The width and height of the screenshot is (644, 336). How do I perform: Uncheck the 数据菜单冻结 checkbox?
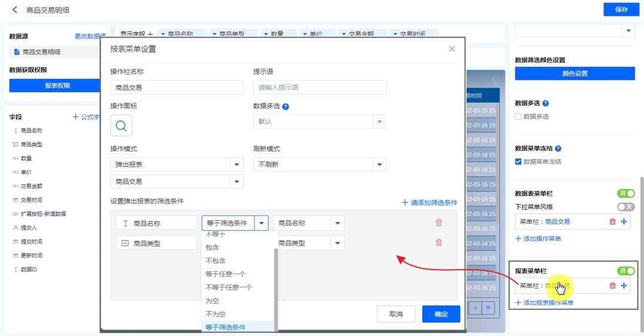tap(518, 162)
